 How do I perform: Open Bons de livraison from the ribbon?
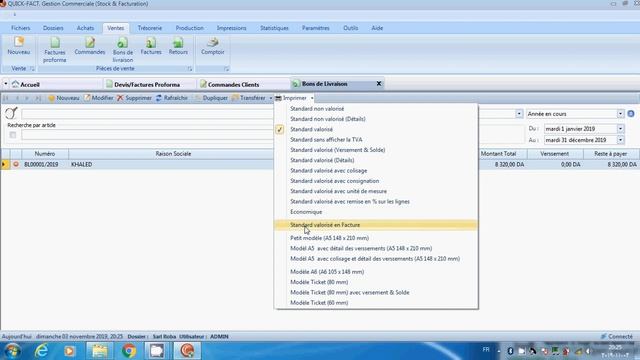(x=122, y=50)
